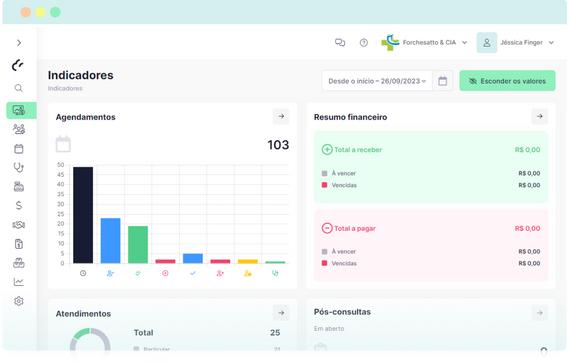The height and width of the screenshot is (362, 569).
Task: Open the settings gear sidebar icon
Action: coord(19,301)
